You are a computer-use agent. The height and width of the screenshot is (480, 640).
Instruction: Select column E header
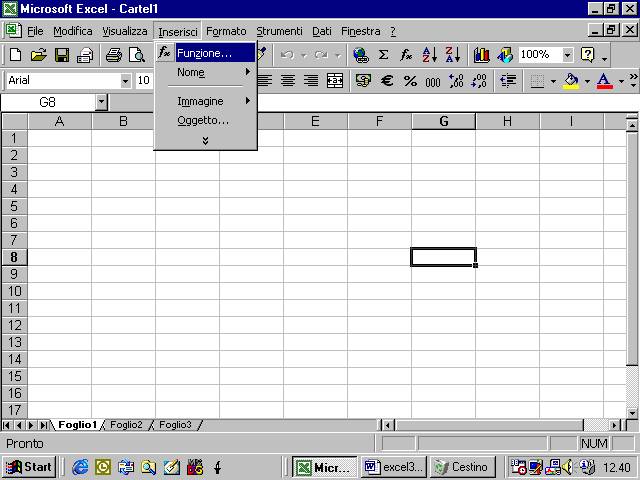[315, 121]
